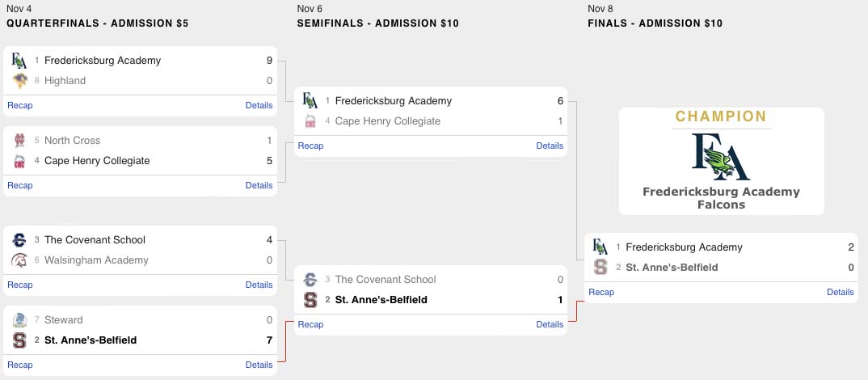Screen dimensions: 868x380
Task: Click the Steward team logo
Action: pos(19,319)
